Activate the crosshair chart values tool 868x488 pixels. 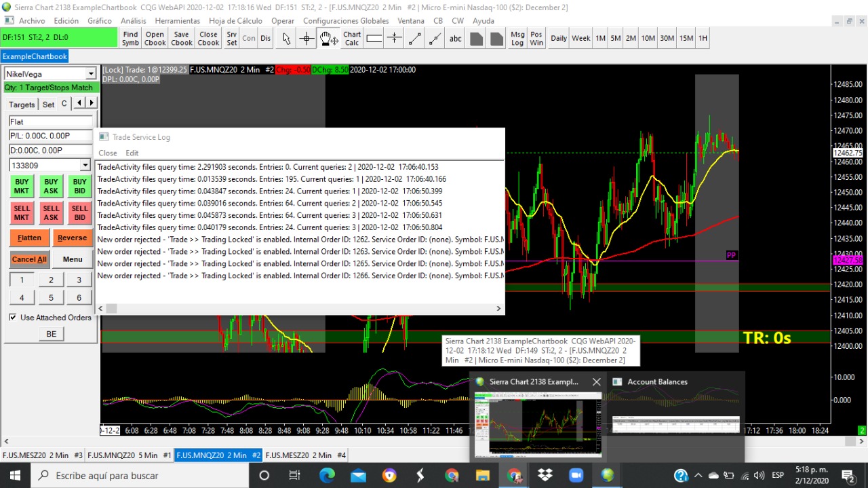click(307, 39)
